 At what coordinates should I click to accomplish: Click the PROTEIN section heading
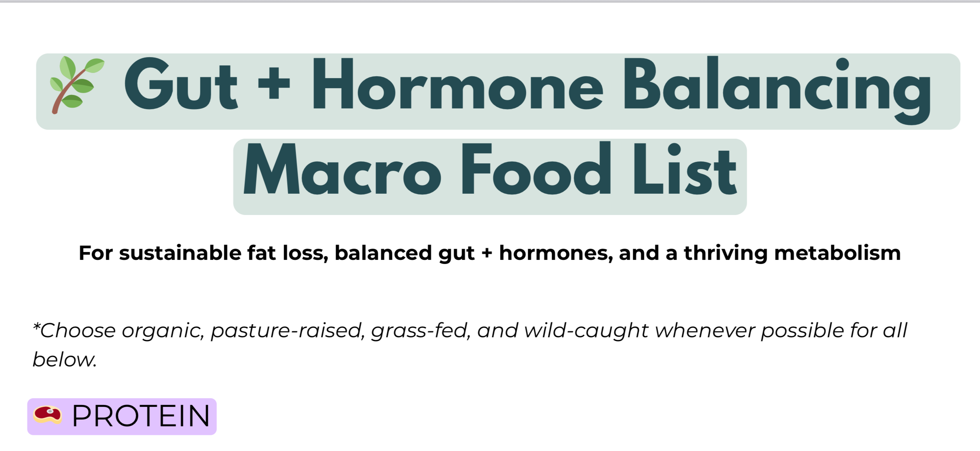141,416
